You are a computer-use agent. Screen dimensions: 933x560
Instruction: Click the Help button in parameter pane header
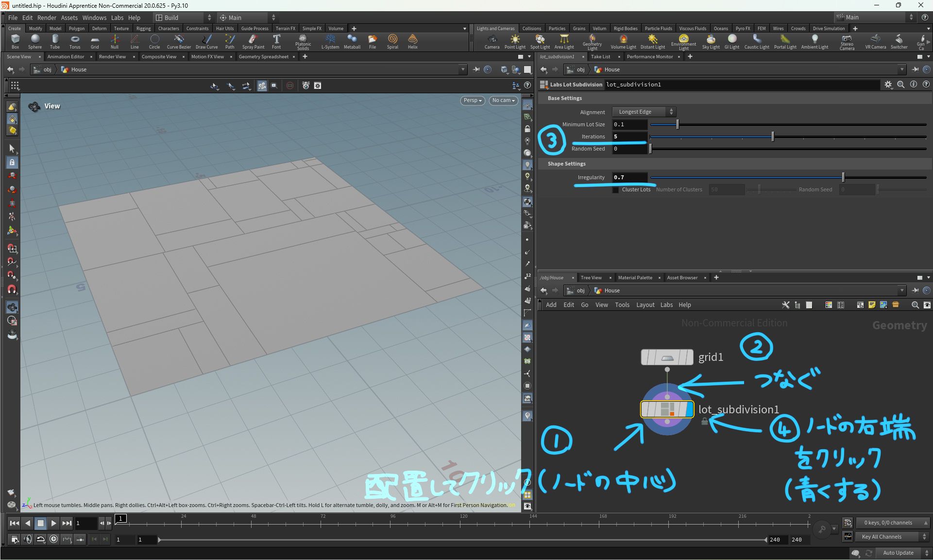(x=926, y=85)
